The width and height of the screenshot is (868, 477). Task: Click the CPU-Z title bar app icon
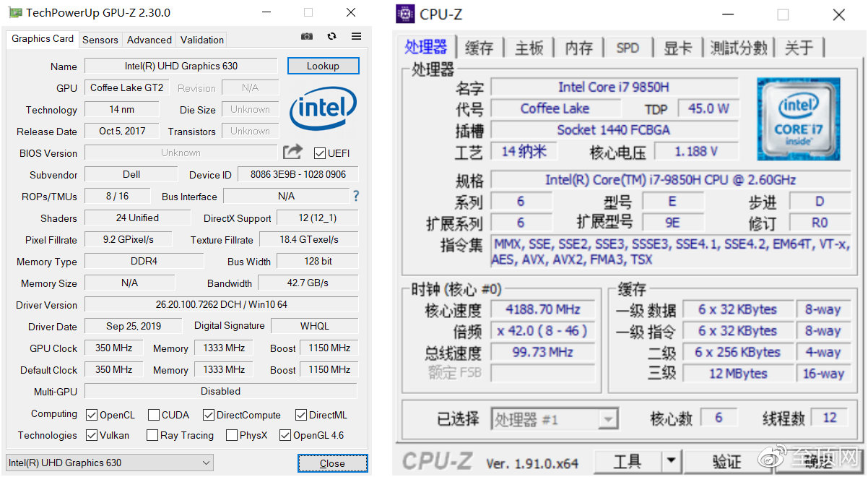pos(407,14)
